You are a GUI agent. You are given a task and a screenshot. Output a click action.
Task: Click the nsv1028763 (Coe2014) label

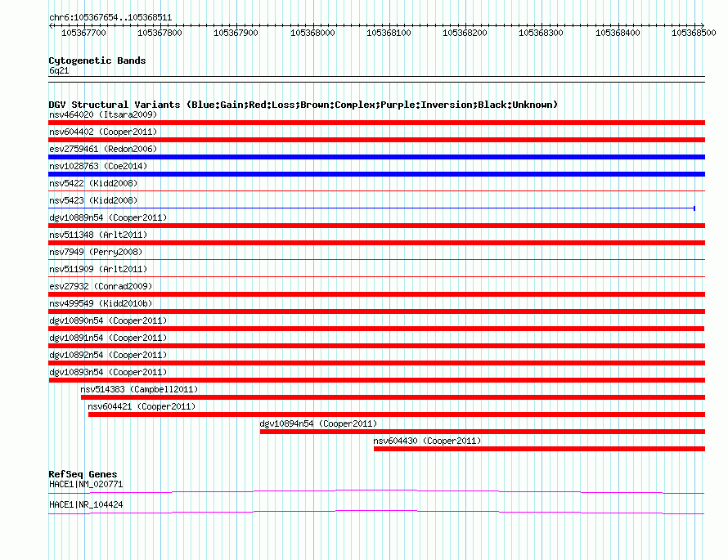click(x=98, y=166)
